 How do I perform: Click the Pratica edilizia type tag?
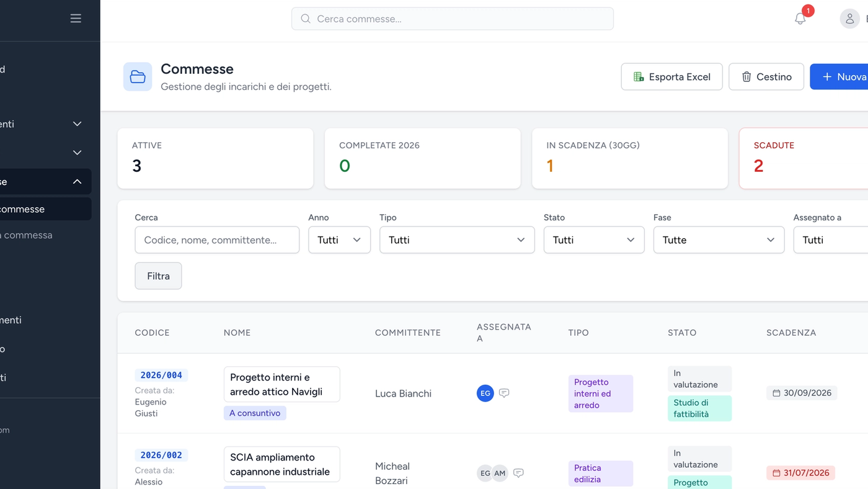600,473
